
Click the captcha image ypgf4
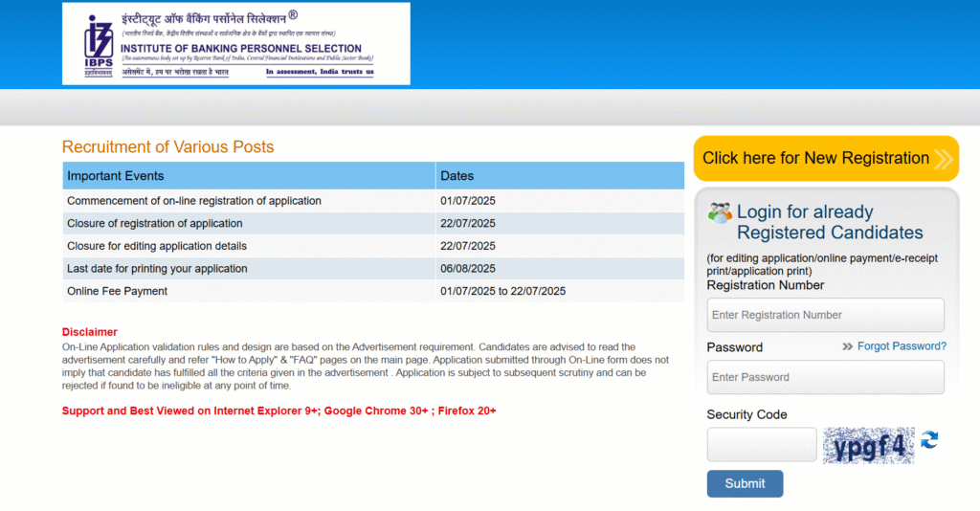pyautogui.click(x=868, y=445)
